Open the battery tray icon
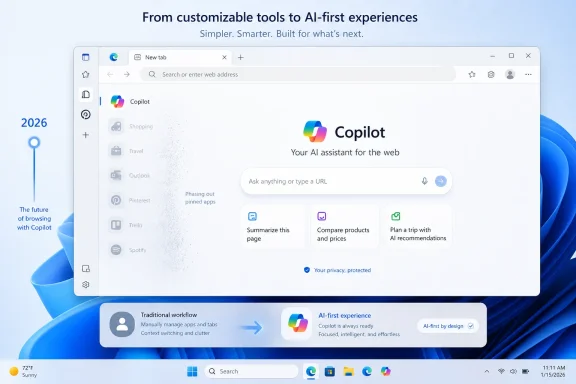This screenshot has width=576, height=384. click(526, 372)
